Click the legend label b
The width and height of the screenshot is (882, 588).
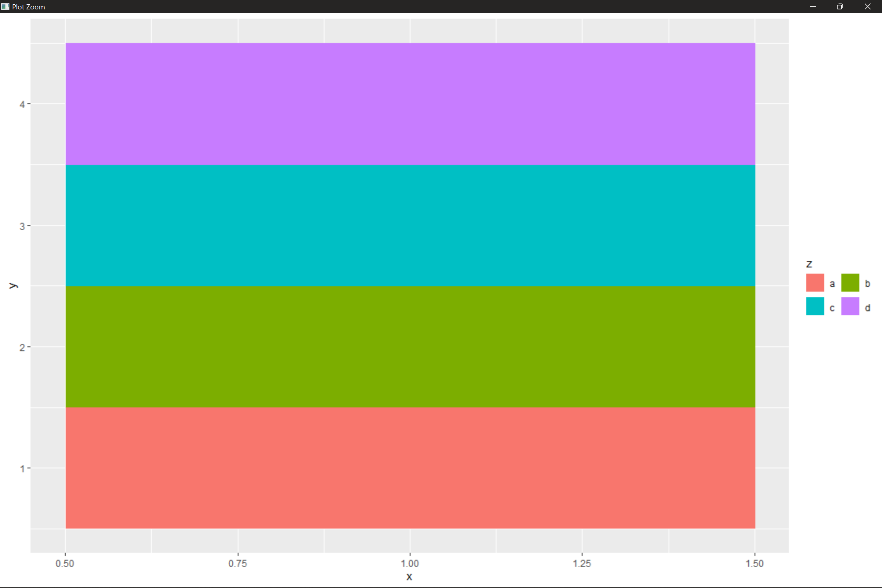[867, 283]
